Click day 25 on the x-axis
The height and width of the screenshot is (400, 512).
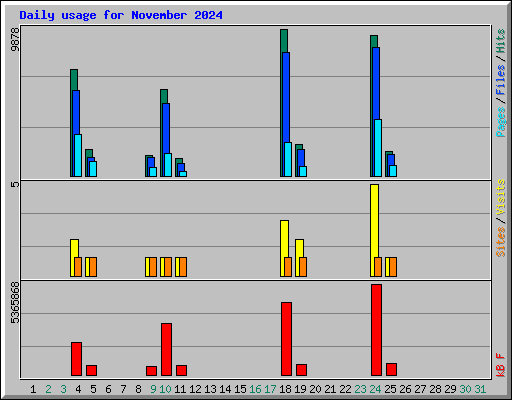390,389
